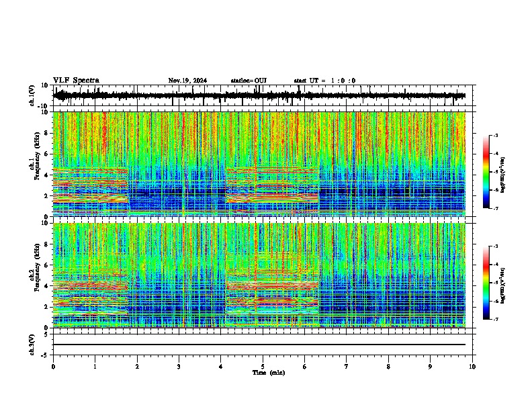This screenshot has height=411, width=532.
Task: Click the '-7' label on ch.2 colorbar
Action: (x=496, y=320)
